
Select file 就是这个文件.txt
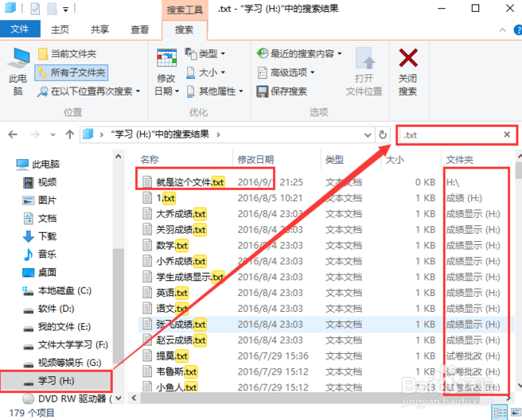click(x=190, y=182)
